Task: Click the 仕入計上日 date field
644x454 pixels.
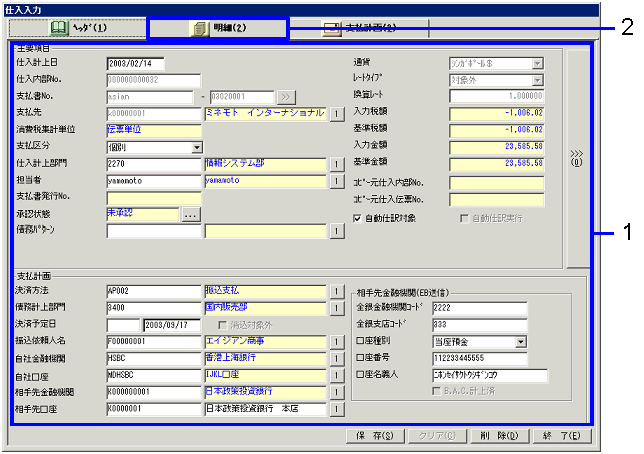Action: coord(136,64)
